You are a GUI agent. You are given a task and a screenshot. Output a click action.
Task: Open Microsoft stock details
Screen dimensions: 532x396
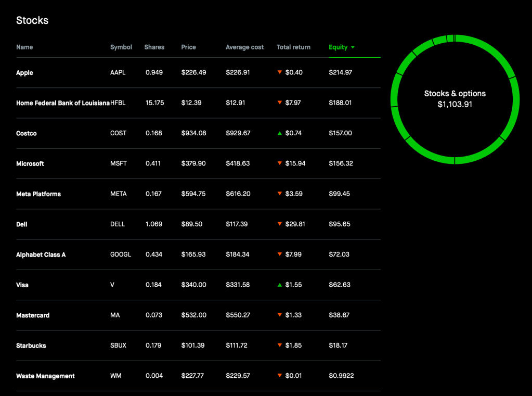(30, 164)
